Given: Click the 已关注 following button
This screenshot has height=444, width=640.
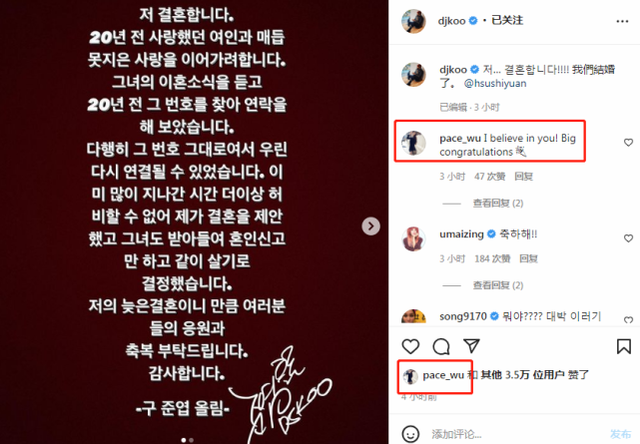Looking at the screenshot, I should click(x=507, y=20).
